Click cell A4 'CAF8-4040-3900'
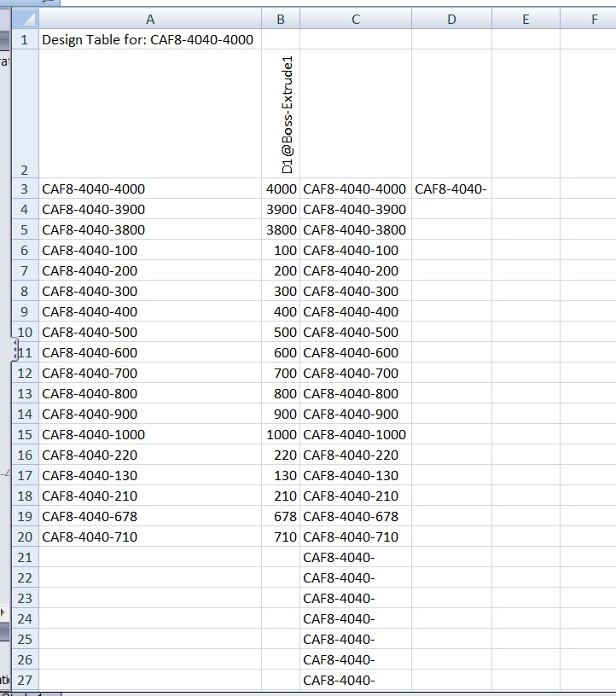Image resolution: width=616 pixels, height=696 pixels. [150, 209]
